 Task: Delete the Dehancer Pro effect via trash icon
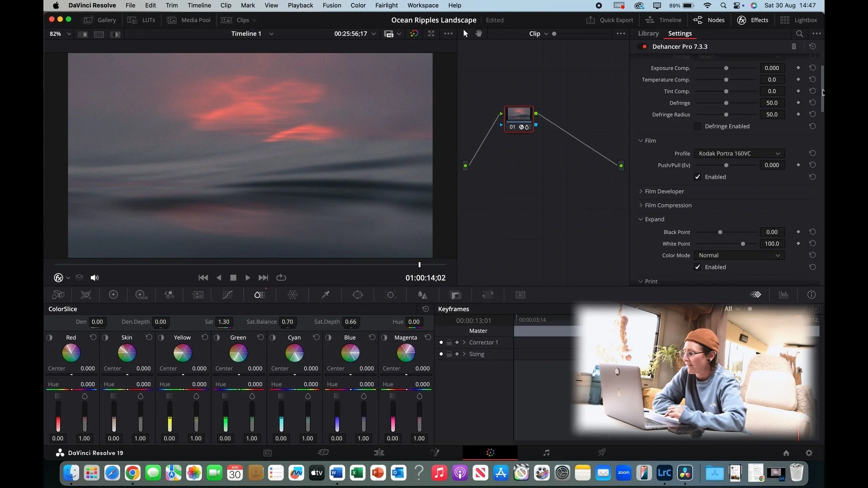(794, 47)
